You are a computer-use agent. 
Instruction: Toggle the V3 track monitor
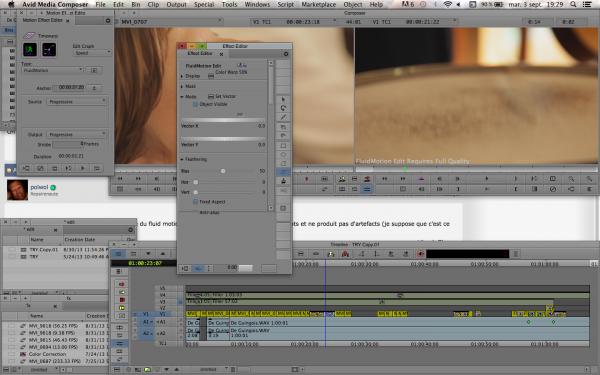(181, 302)
